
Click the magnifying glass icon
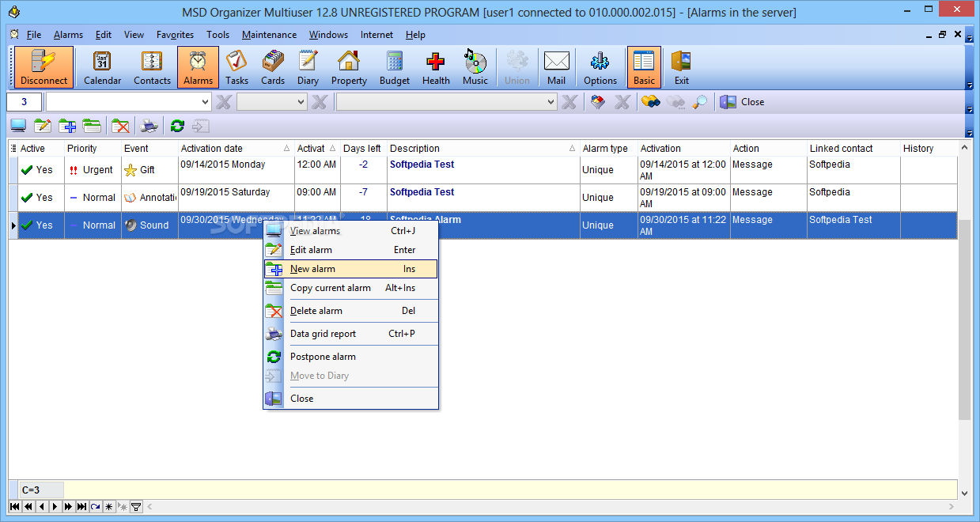(x=700, y=102)
